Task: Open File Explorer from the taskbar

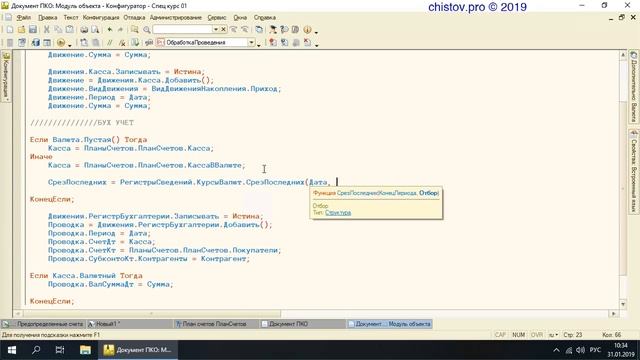Action: (x=85, y=350)
